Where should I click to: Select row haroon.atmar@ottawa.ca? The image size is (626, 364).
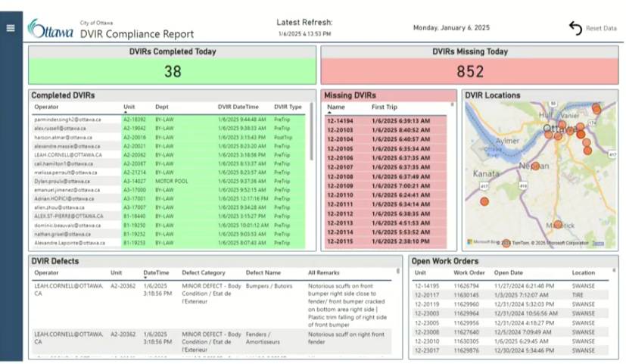coord(170,137)
